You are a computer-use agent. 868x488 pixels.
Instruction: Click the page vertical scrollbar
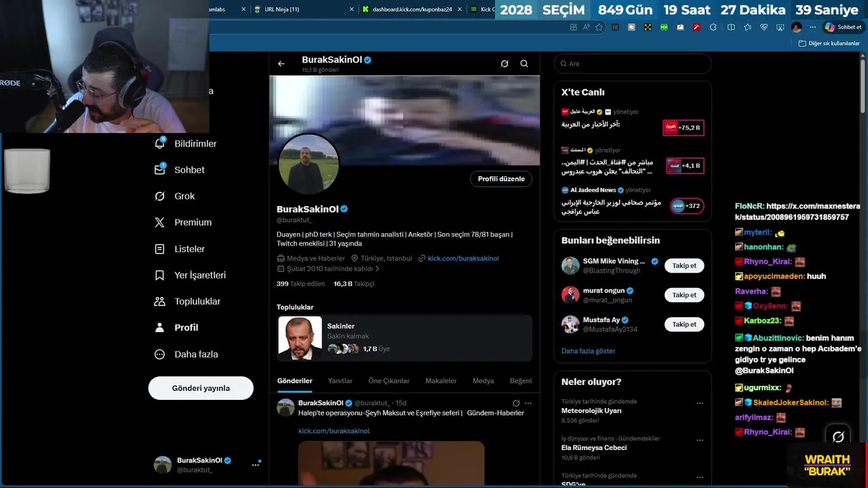click(x=863, y=85)
